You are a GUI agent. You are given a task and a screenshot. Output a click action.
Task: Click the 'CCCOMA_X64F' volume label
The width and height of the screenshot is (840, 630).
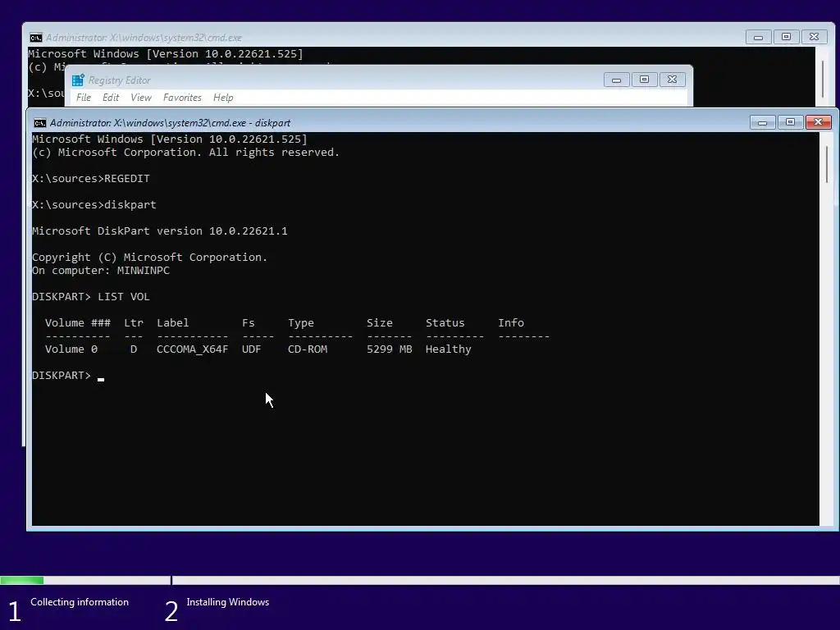[x=192, y=349]
